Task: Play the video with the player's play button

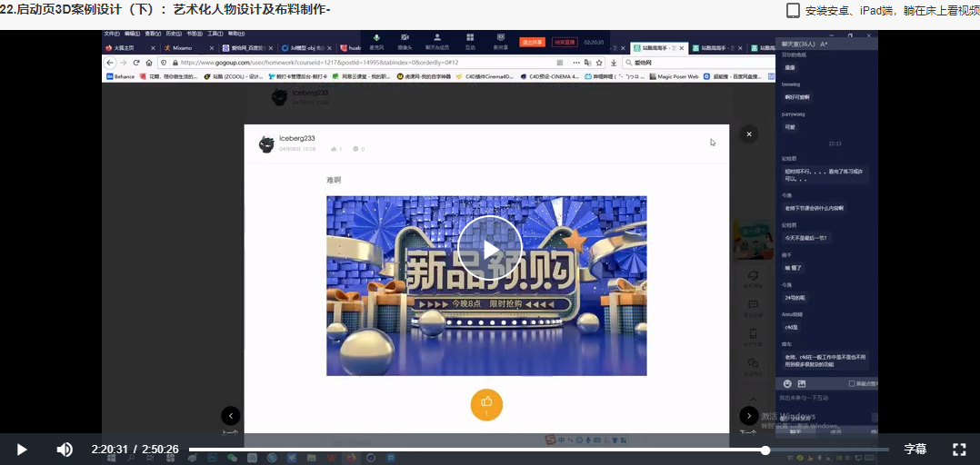Action: [x=21, y=450]
